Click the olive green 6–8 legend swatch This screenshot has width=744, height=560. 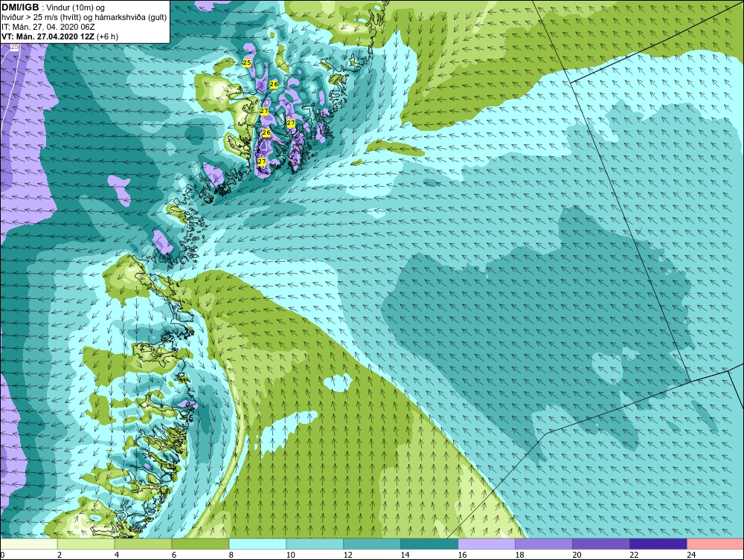point(200,544)
